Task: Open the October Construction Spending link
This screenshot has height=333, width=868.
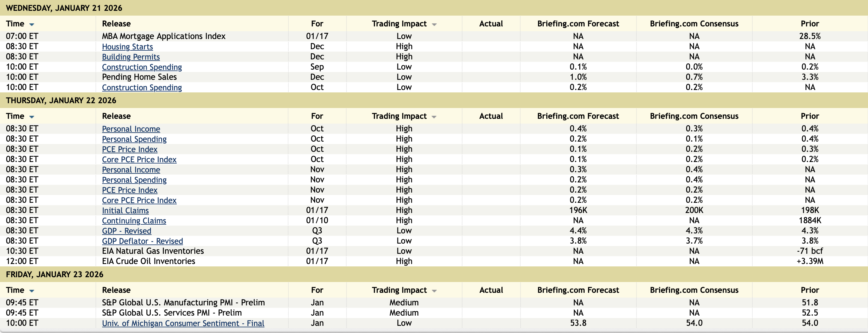Action: 142,87
